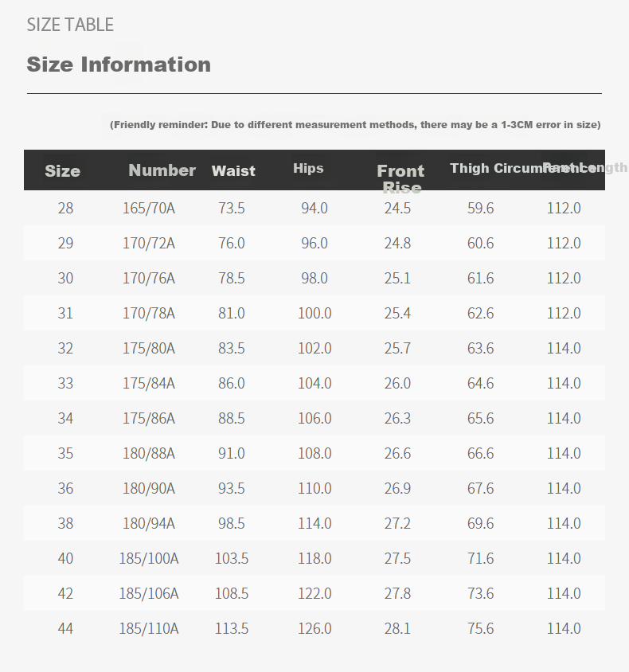
Task: Click hips value 94.0
Action: pyautogui.click(x=314, y=209)
